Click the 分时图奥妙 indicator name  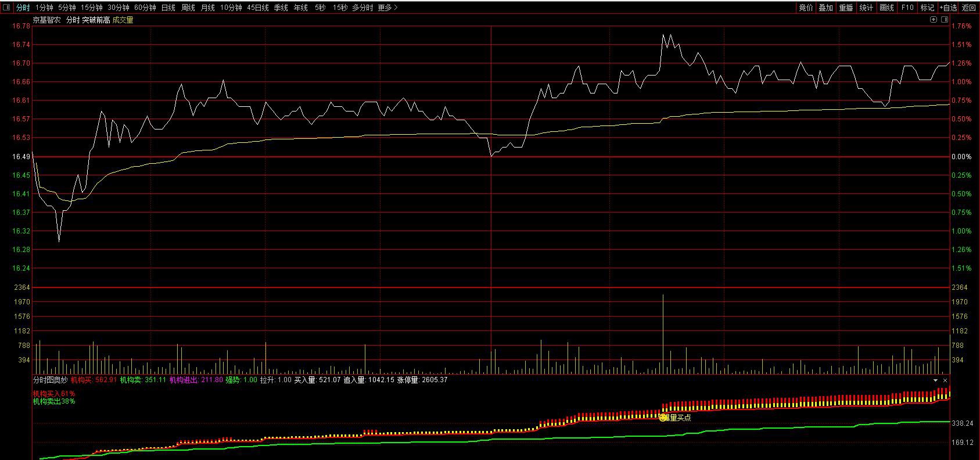pyautogui.click(x=50, y=380)
